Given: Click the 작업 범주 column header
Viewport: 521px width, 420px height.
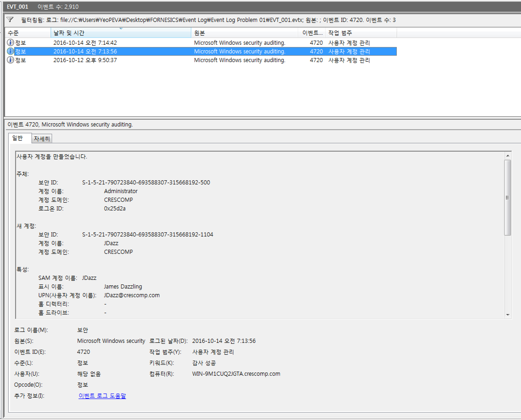Looking at the screenshot, I should (360, 33).
